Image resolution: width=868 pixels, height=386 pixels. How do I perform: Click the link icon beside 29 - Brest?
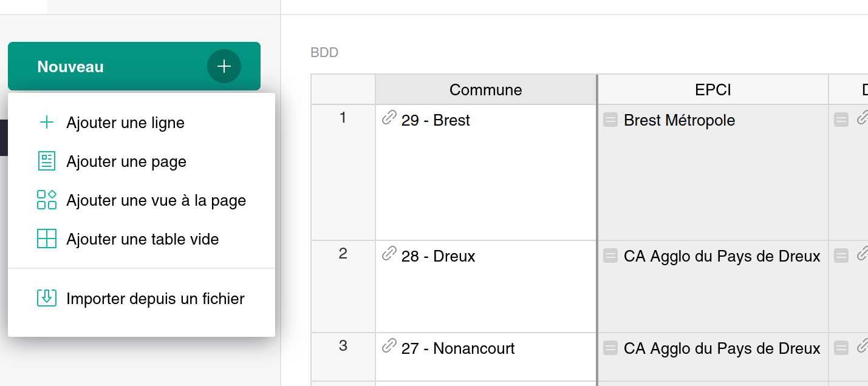pyautogui.click(x=389, y=118)
